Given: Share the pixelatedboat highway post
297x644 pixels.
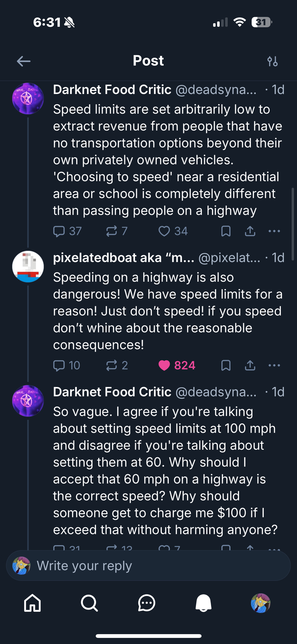Looking at the screenshot, I should 250,365.
